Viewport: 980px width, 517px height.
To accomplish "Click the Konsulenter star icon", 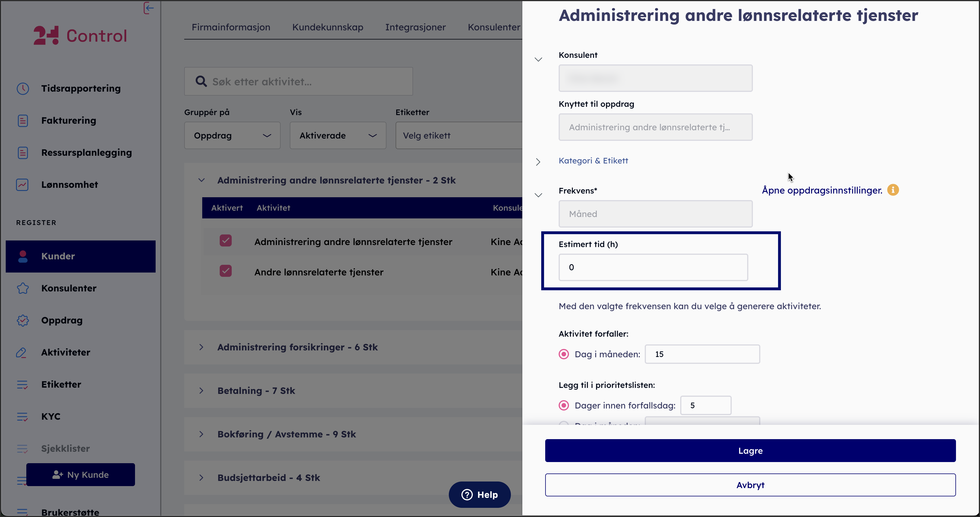I will pyautogui.click(x=23, y=288).
